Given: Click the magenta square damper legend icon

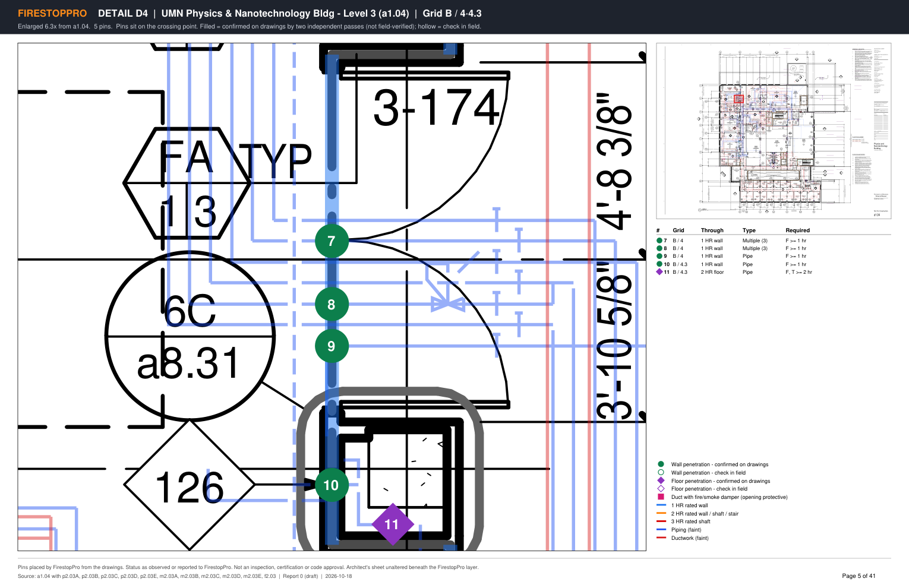Looking at the screenshot, I should (661, 497).
